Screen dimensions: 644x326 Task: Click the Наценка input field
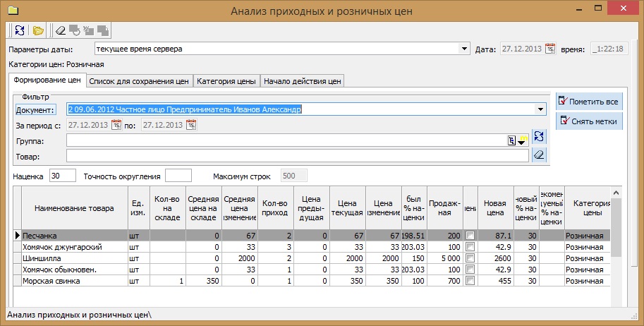[x=63, y=176]
